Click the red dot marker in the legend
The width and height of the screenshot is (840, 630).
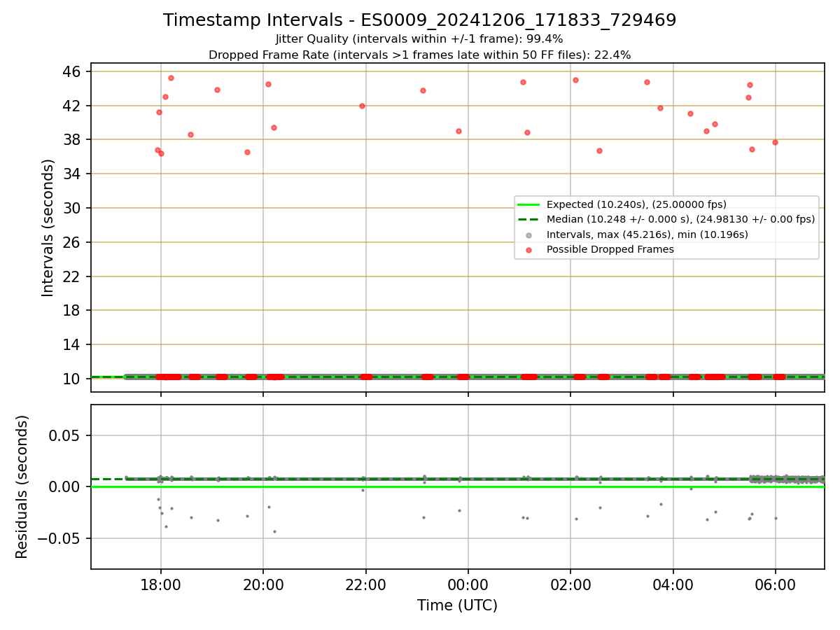(x=528, y=250)
